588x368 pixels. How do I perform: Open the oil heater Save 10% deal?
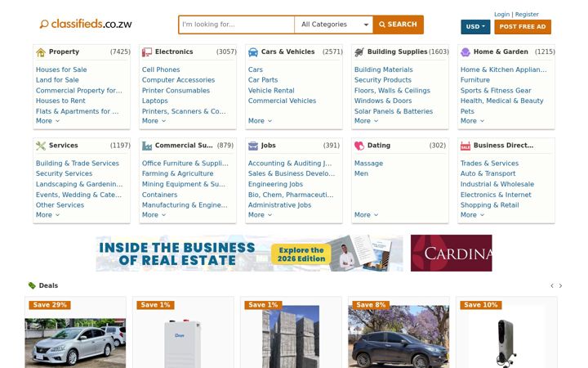click(x=506, y=333)
